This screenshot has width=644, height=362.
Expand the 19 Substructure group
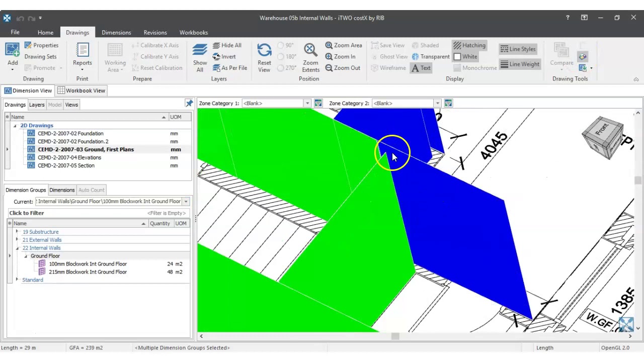(x=17, y=232)
